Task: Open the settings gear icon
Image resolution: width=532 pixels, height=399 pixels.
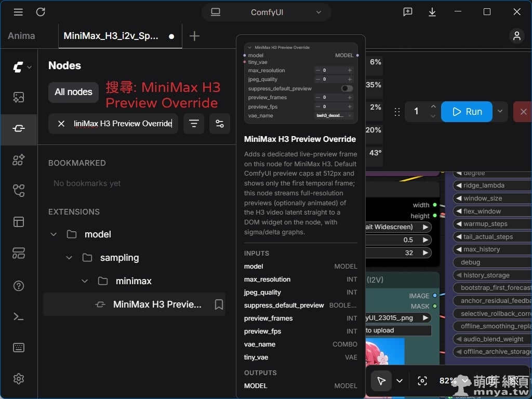Action: (19, 379)
